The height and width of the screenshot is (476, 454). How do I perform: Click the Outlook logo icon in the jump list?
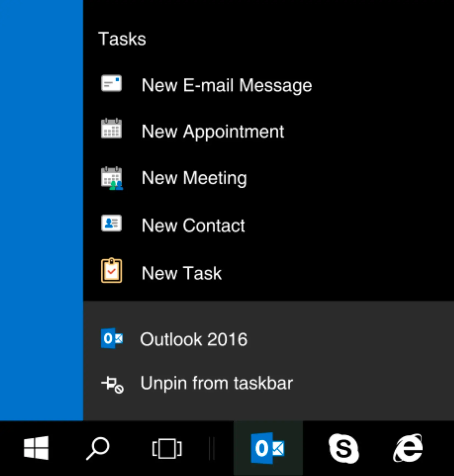pos(112,339)
